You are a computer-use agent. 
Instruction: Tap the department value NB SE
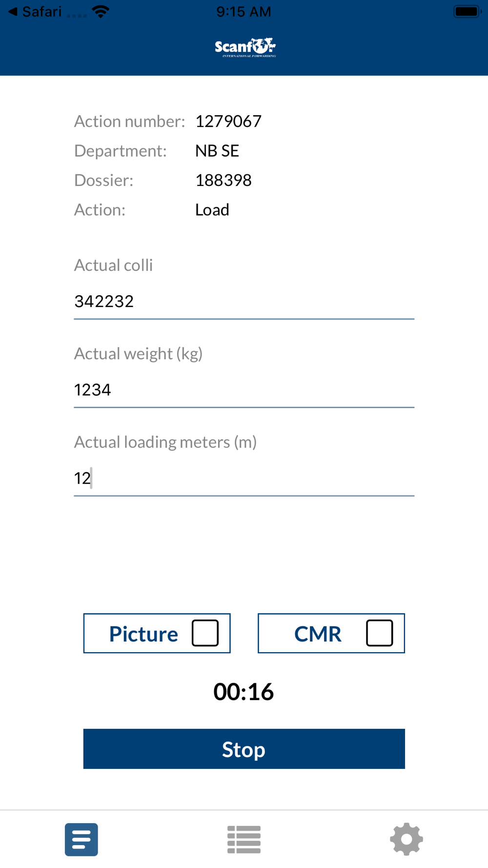pyautogui.click(x=217, y=151)
